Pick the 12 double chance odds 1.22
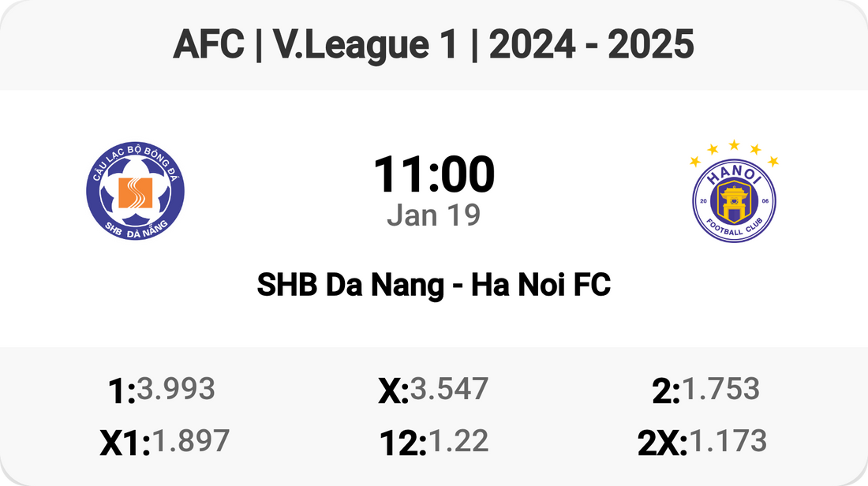Viewport: 868px width, 486px height. click(x=457, y=441)
